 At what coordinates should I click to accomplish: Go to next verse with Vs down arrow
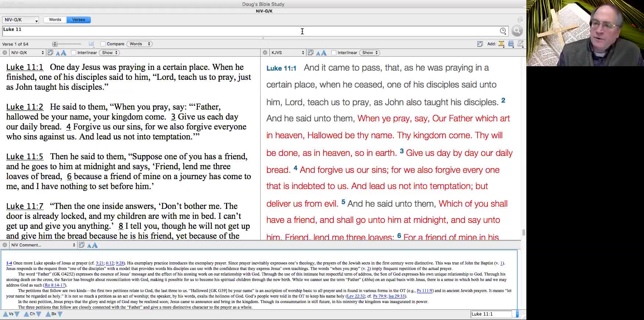pyautogui.click(x=17, y=314)
